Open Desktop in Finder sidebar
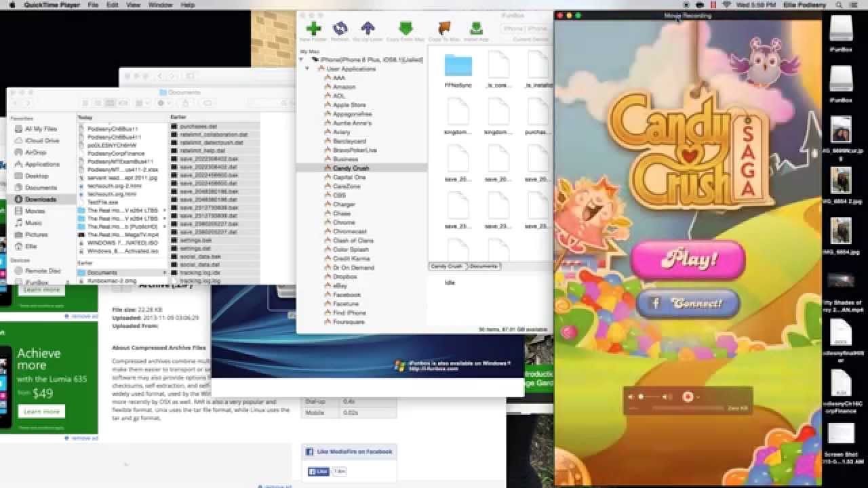The width and height of the screenshot is (868, 488). [x=37, y=176]
